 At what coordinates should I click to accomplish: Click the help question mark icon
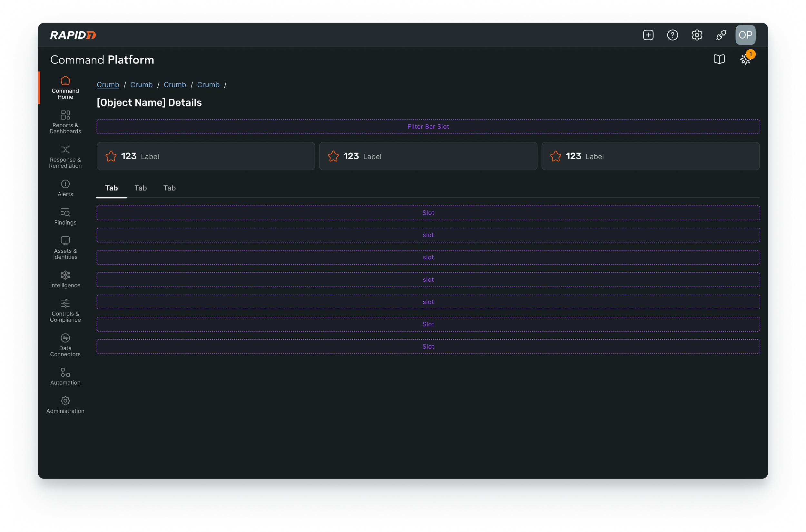pyautogui.click(x=672, y=35)
